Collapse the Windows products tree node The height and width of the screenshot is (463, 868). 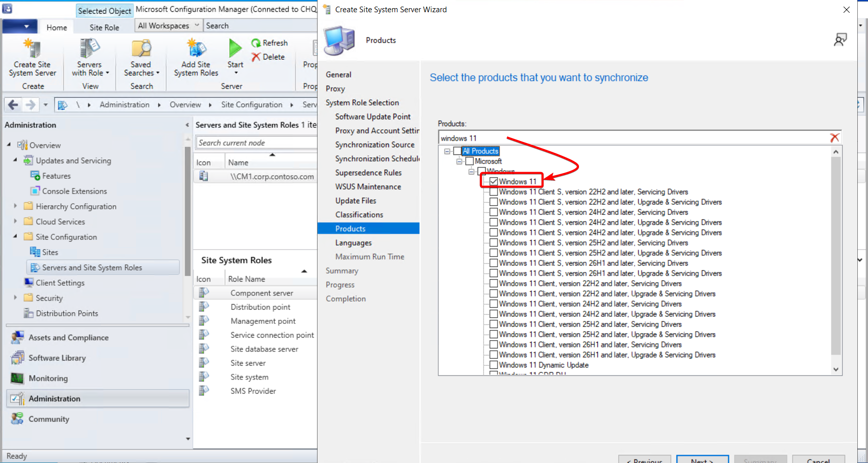(x=471, y=171)
